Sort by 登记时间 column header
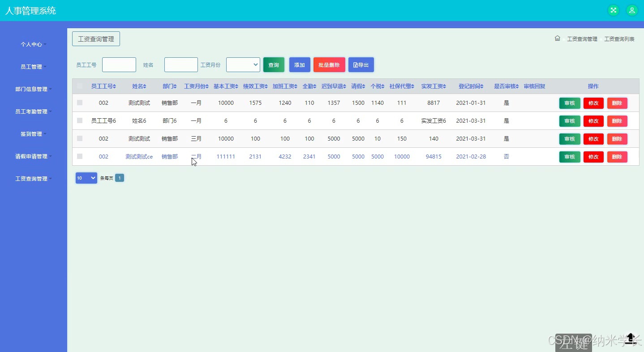 click(x=471, y=86)
